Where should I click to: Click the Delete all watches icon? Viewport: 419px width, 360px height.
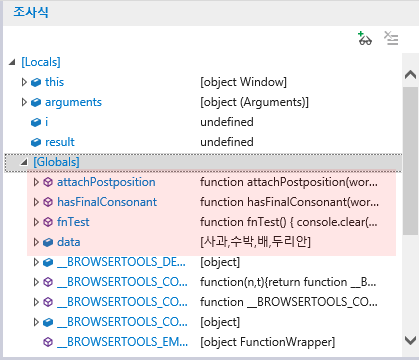(x=391, y=38)
